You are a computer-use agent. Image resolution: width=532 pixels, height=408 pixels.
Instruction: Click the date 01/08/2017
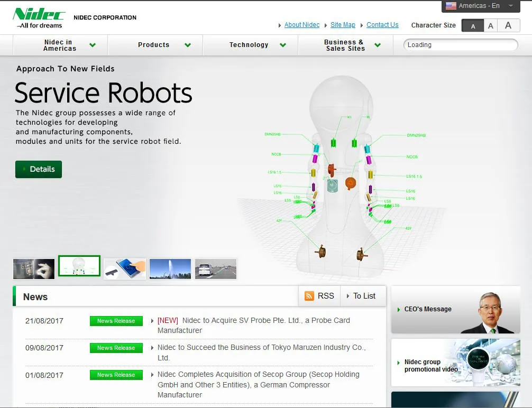pos(44,375)
